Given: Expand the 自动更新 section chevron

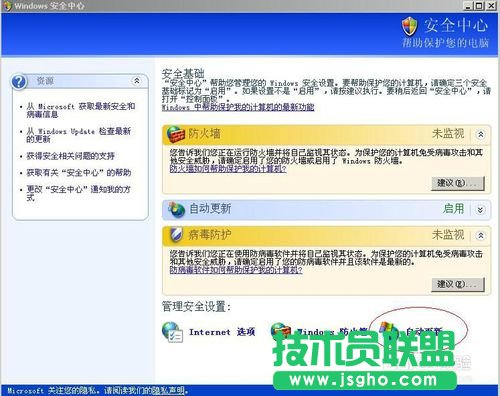Looking at the screenshot, I should point(480,210).
